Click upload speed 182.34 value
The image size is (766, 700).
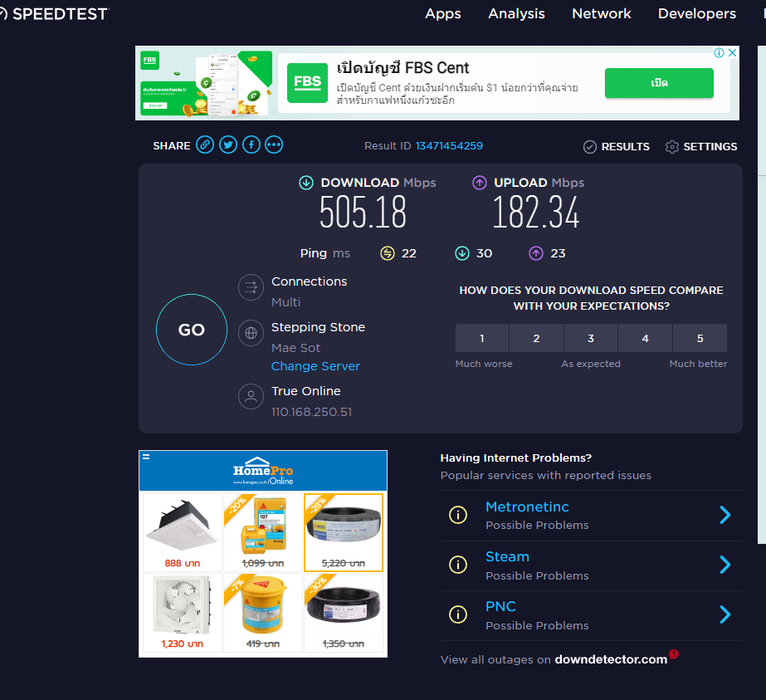pos(535,212)
